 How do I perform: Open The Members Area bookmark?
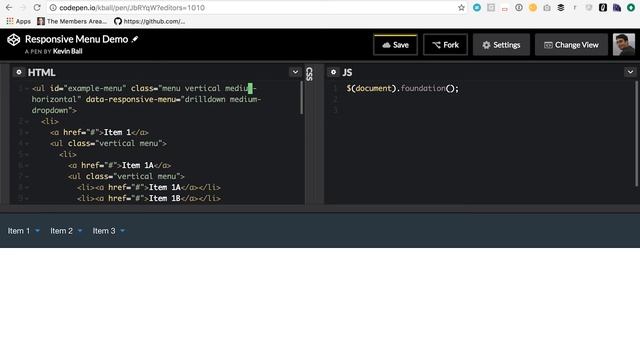click(x=72, y=21)
